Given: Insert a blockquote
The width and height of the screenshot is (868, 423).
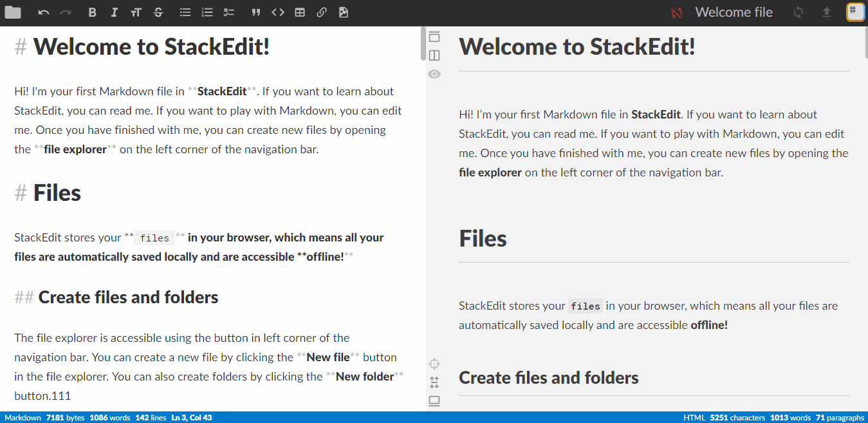Looking at the screenshot, I should coord(256,12).
